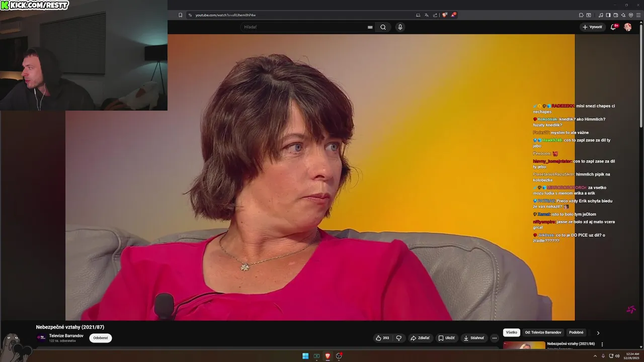This screenshot has height=362, width=644.
Task: Dislike the video with thumbs-down
Action: coord(399,338)
